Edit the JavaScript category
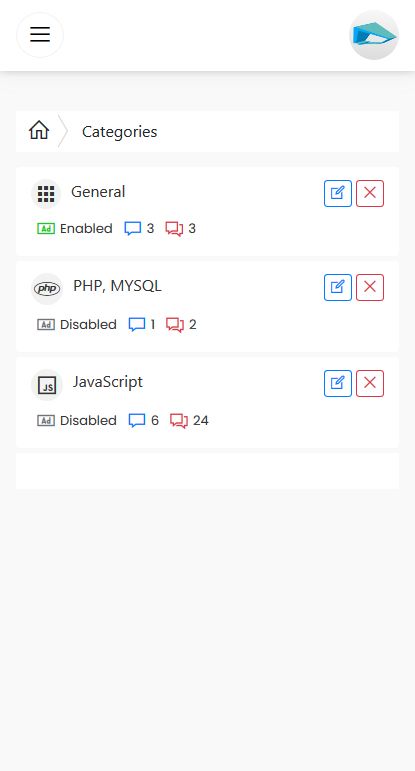The image size is (415, 771). [338, 383]
